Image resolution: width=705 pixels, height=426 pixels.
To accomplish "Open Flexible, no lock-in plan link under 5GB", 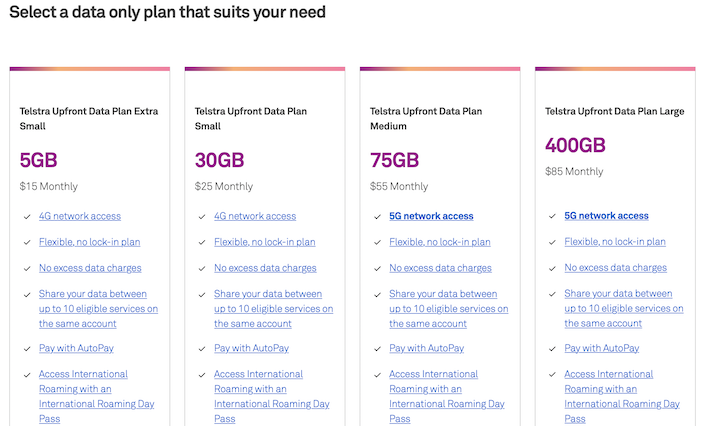I will (x=90, y=242).
